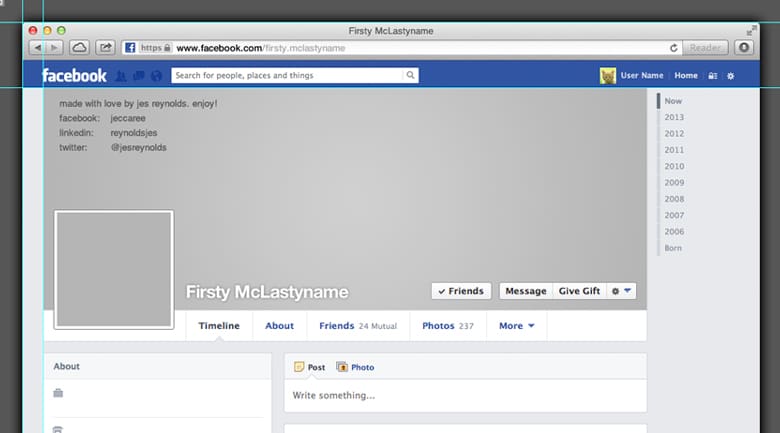Jump to 2010 on the timeline
780x433 pixels.
[674, 166]
